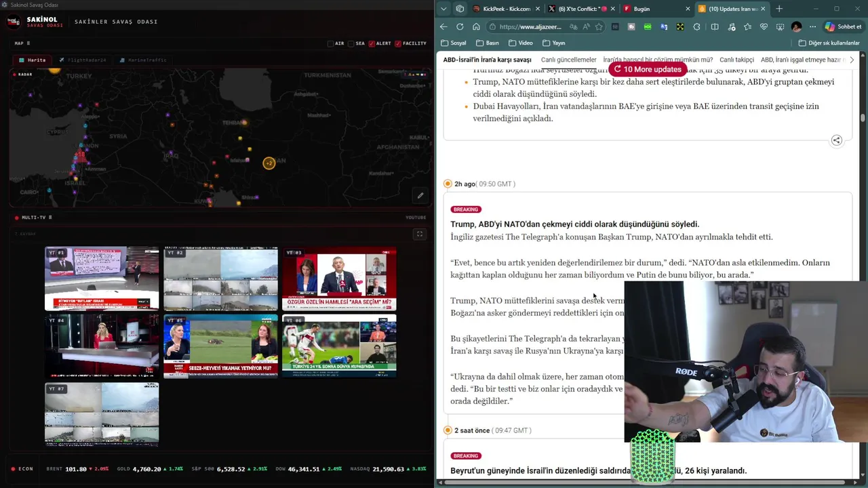
Task: Expand the Multi-TV grid fullscreen icon
Action: point(419,234)
